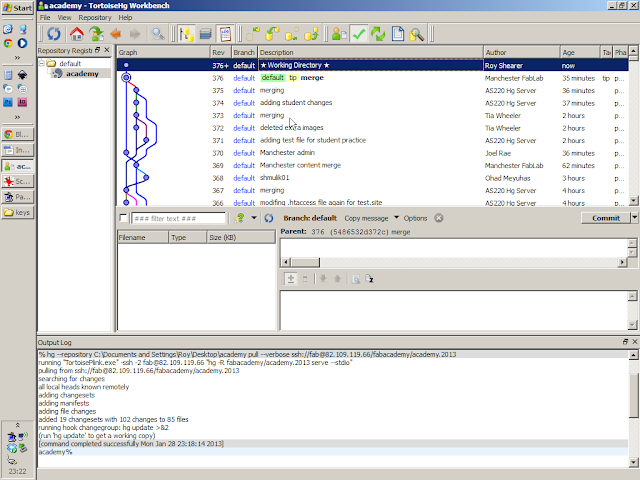
Task: Click the Pull incoming changes icon
Action: click(x=272, y=34)
